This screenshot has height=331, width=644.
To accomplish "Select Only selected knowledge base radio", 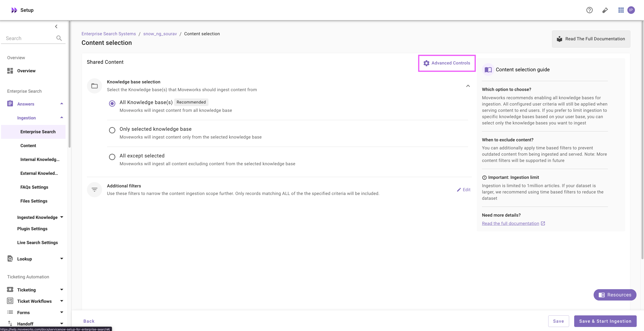I will [112, 130].
